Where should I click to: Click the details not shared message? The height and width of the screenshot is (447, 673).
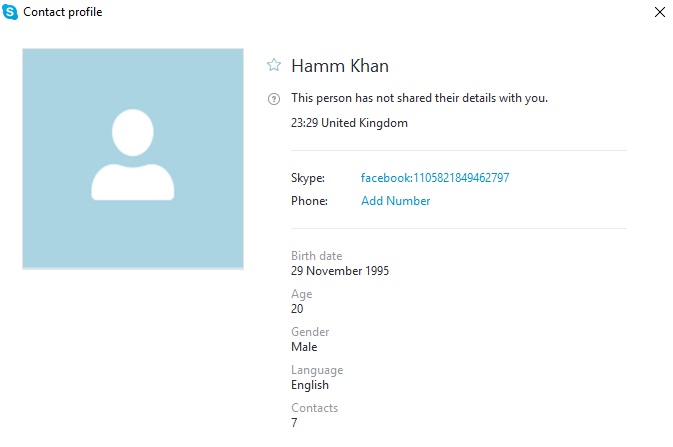point(419,98)
